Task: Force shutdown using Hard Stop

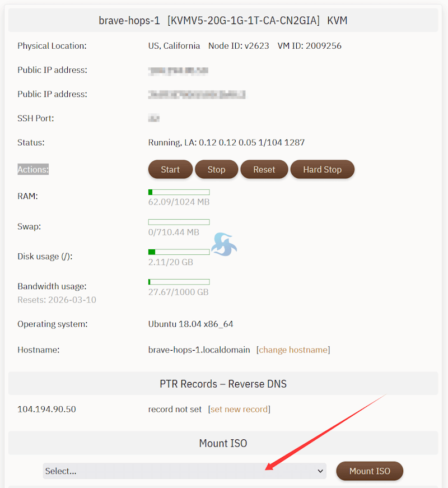Action: point(323,169)
